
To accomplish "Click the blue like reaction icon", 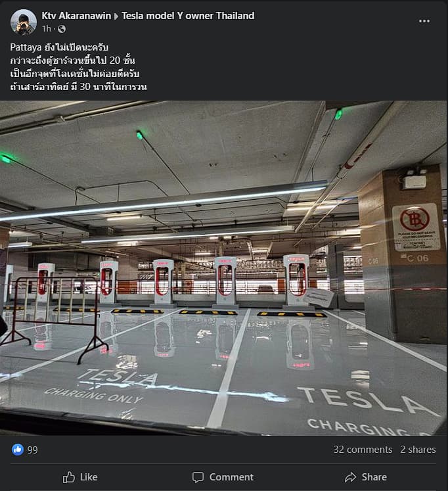I will pyautogui.click(x=18, y=450).
